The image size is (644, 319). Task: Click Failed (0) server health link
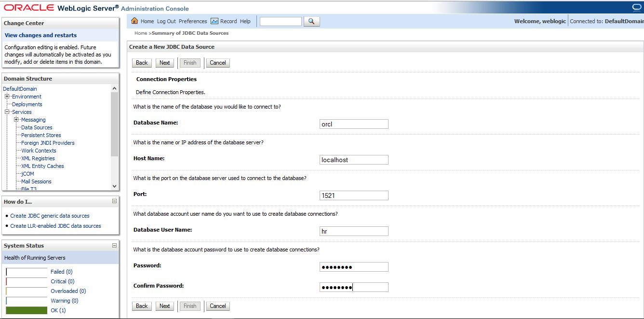point(61,272)
